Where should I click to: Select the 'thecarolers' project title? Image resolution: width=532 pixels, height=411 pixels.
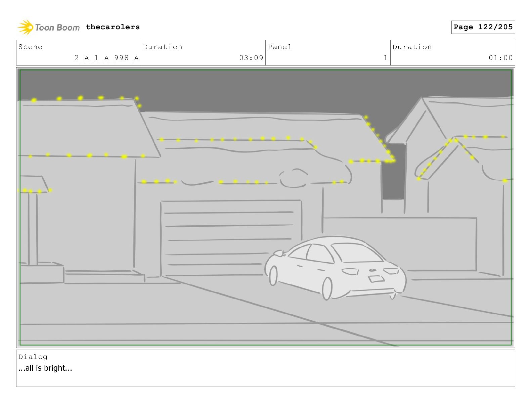[x=113, y=27]
